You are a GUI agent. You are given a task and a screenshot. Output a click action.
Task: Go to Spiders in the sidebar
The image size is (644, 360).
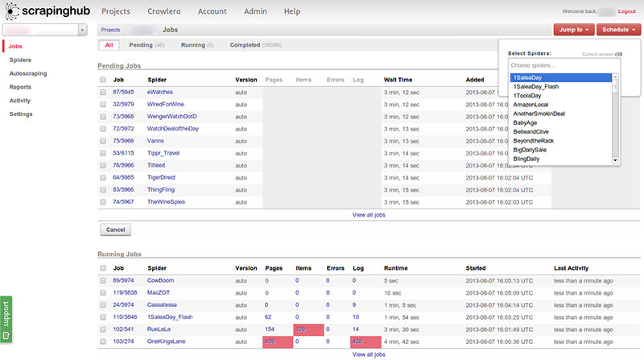(x=21, y=60)
